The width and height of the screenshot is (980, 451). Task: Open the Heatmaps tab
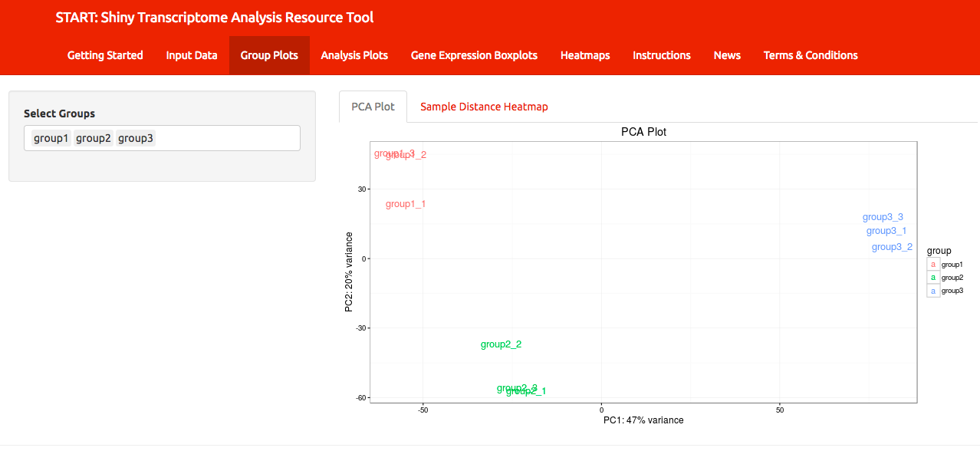pos(585,55)
